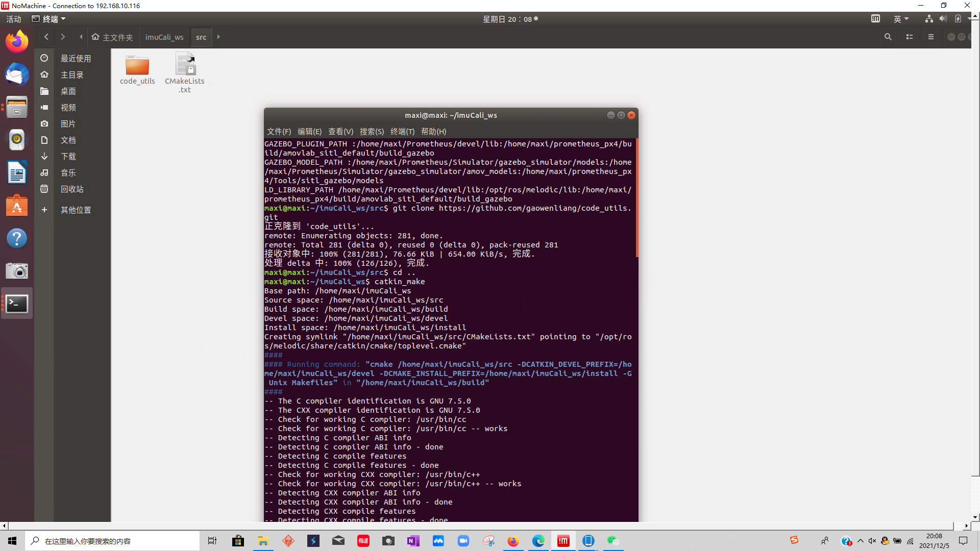This screenshot has width=980, height=551.
Task: Open the 终端(T) terminal menu
Action: click(x=402, y=131)
